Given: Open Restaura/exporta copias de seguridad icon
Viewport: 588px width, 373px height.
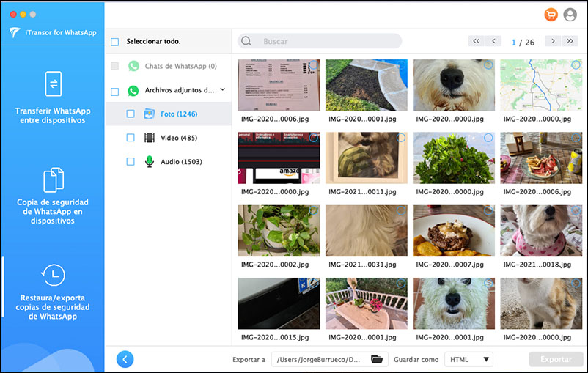Looking at the screenshot, I should [x=53, y=275].
